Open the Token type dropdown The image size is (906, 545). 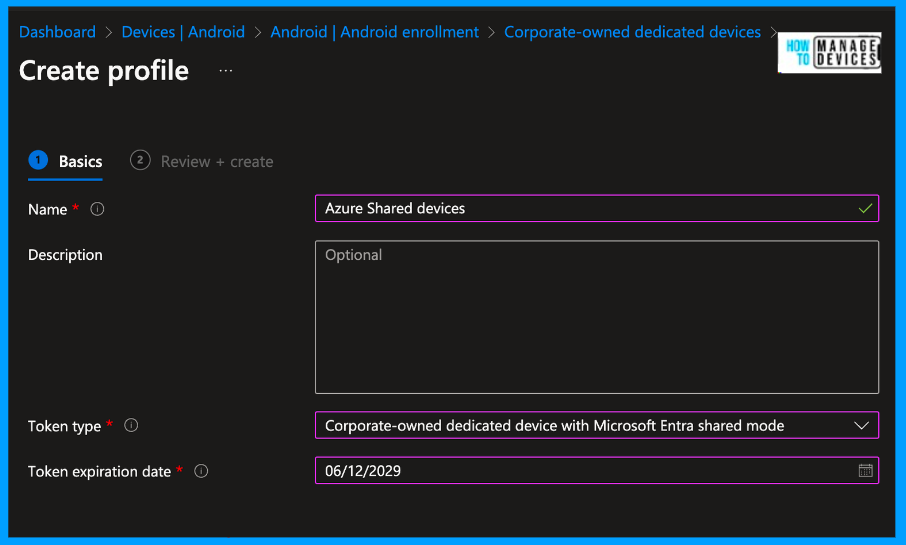[596, 425]
